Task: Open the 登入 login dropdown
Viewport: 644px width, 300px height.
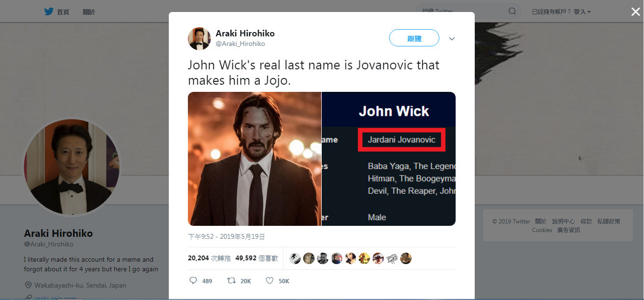Action: pos(582,11)
